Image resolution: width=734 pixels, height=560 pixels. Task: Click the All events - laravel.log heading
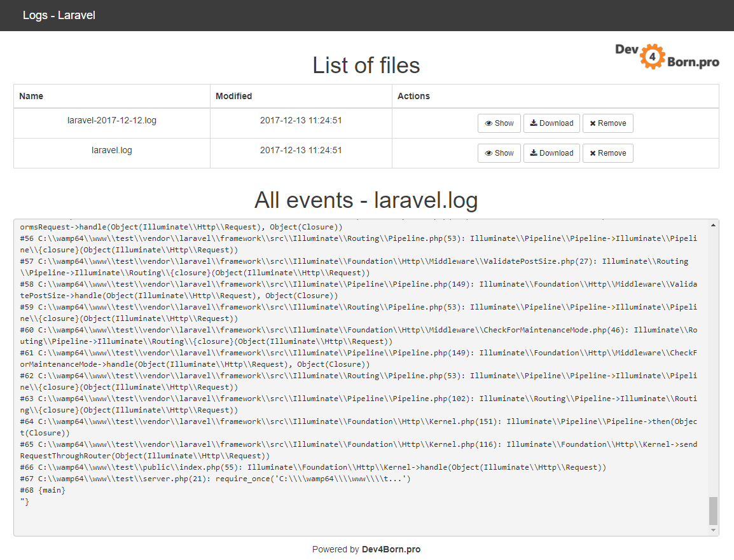[x=366, y=200]
